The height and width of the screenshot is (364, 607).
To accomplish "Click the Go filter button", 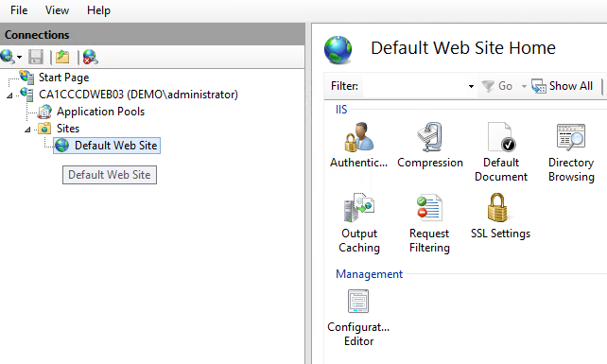I will pos(497,86).
